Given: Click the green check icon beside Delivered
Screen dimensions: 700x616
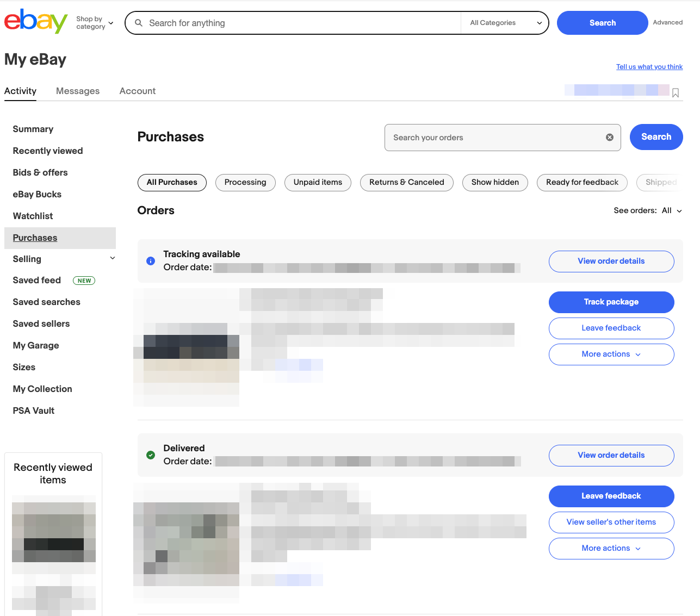Looking at the screenshot, I should [x=151, y=455].
